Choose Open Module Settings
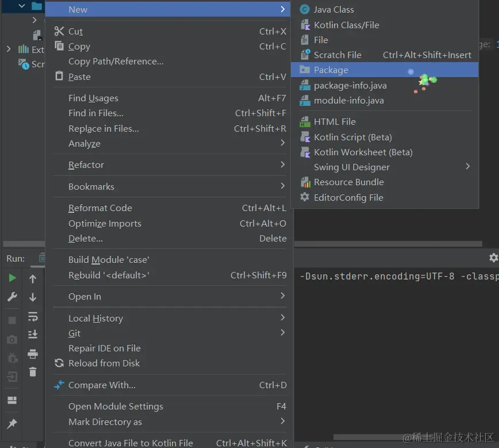This screenshot has height=448, width=499. pos(170,406)
